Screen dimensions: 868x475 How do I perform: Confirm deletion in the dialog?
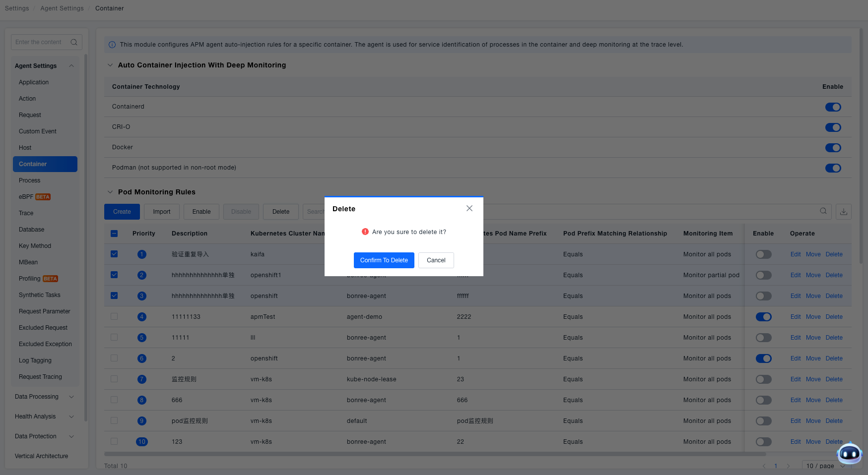point(384,260)
